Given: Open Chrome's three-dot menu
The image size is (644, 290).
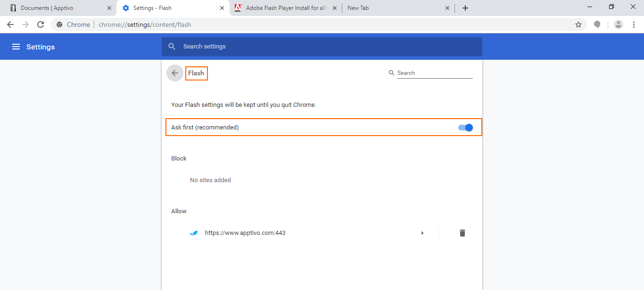Looking at the screenshot, I should pos(634,24).
